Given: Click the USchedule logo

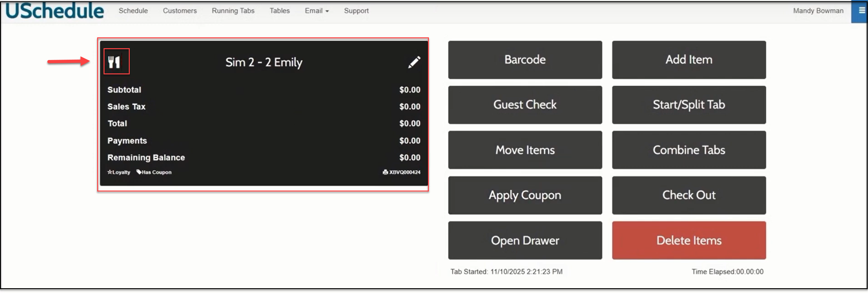Looking at the screenshot, I should [55, 11].
